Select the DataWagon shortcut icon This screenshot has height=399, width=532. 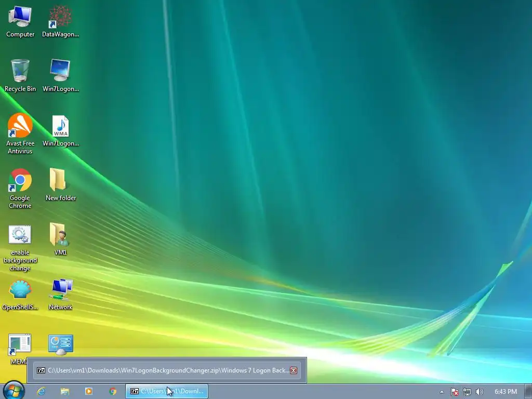[60, 21]
